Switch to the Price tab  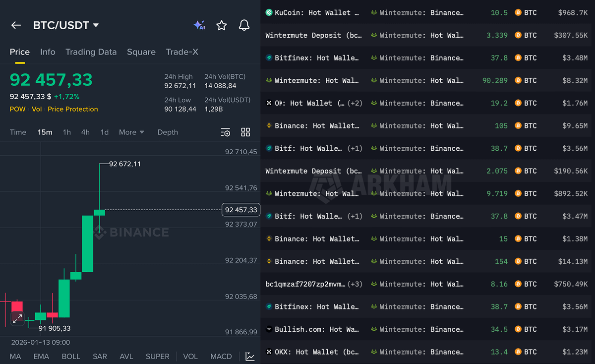20,52
